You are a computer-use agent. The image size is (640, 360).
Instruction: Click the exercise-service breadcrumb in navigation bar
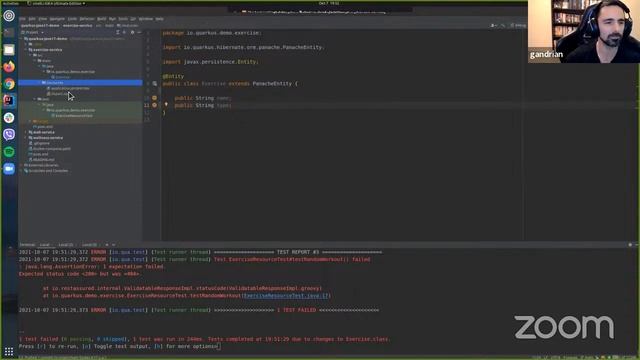pos(78,25)
